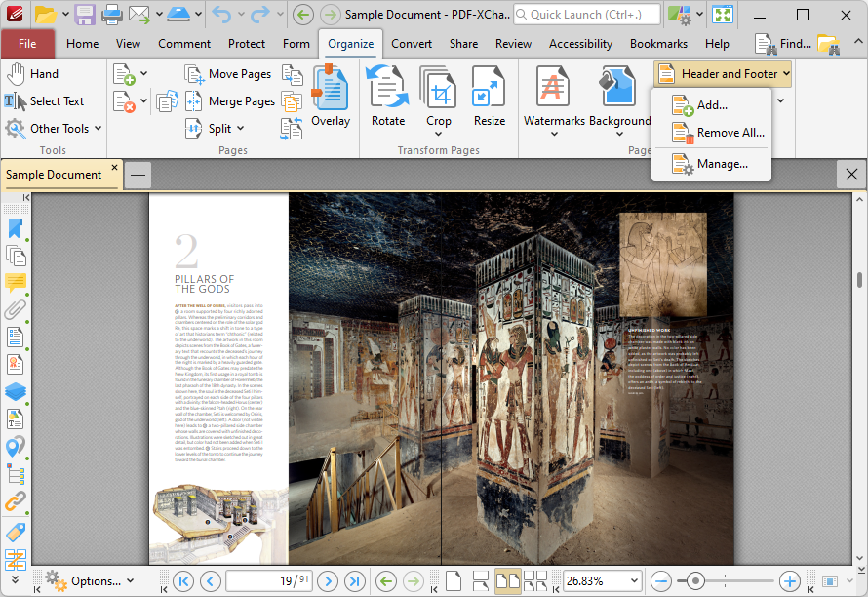Open the Named Destinations pin panel

coord(16,447)
